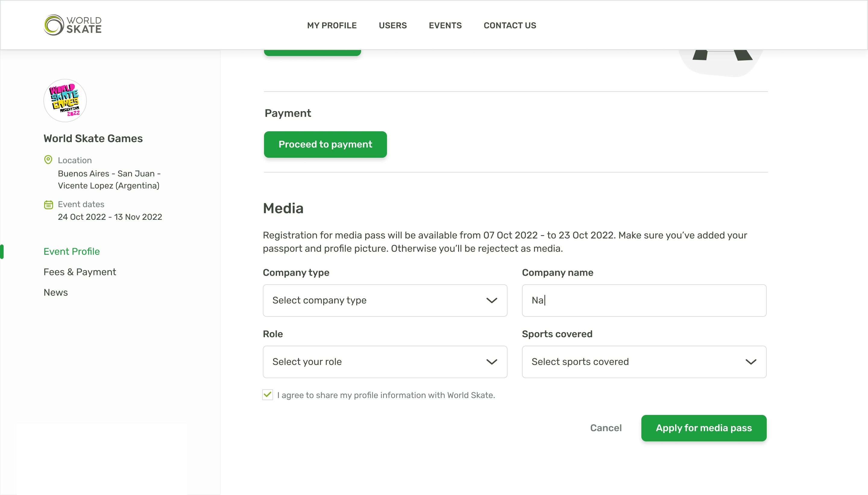Image resolution: width=868 pixels, height=495 pixels.
Task: Focus the Company name text field
Action: tap(644, 300)
